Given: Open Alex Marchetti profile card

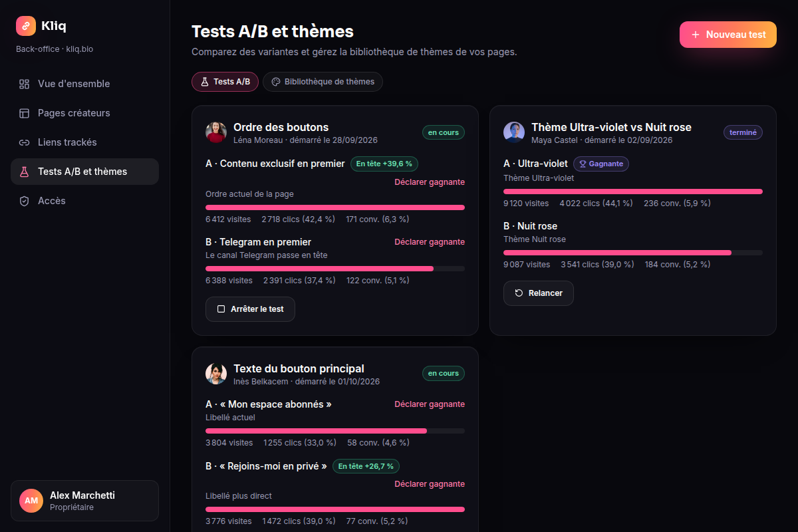Looking at the screenshot, I should click(x=84, y=501).
